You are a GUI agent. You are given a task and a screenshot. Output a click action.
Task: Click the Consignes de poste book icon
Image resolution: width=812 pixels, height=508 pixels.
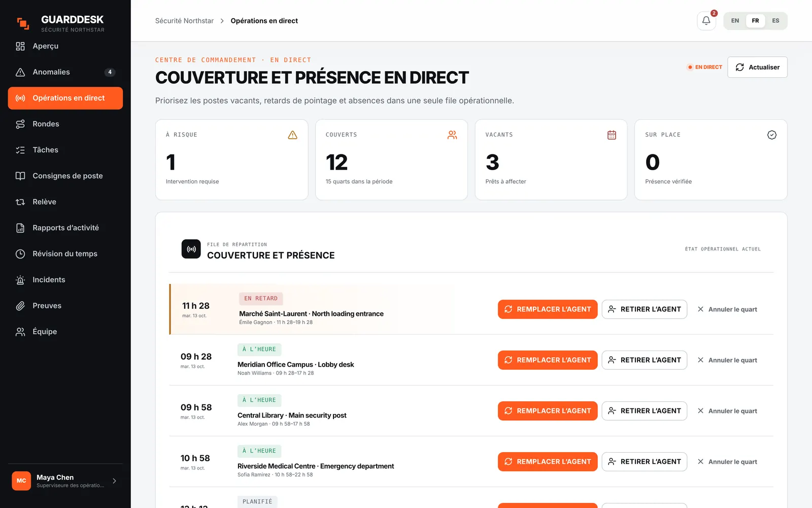click(20, 176)
